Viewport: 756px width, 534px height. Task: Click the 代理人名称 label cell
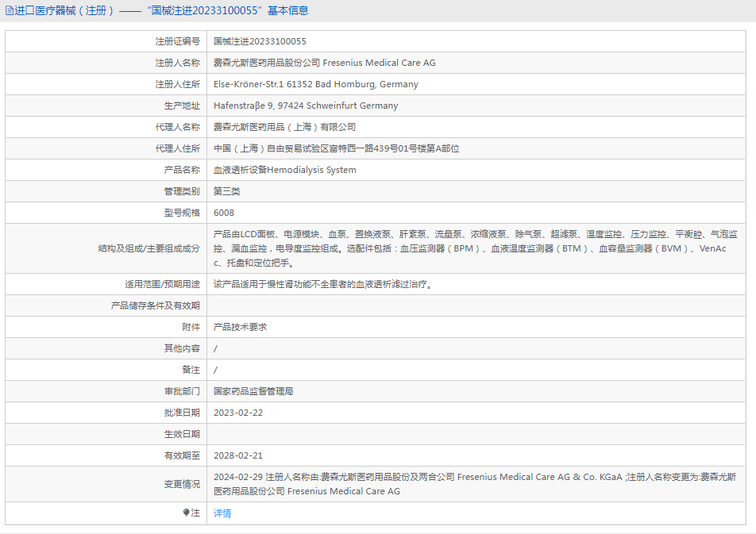click(x=106, y=127)
